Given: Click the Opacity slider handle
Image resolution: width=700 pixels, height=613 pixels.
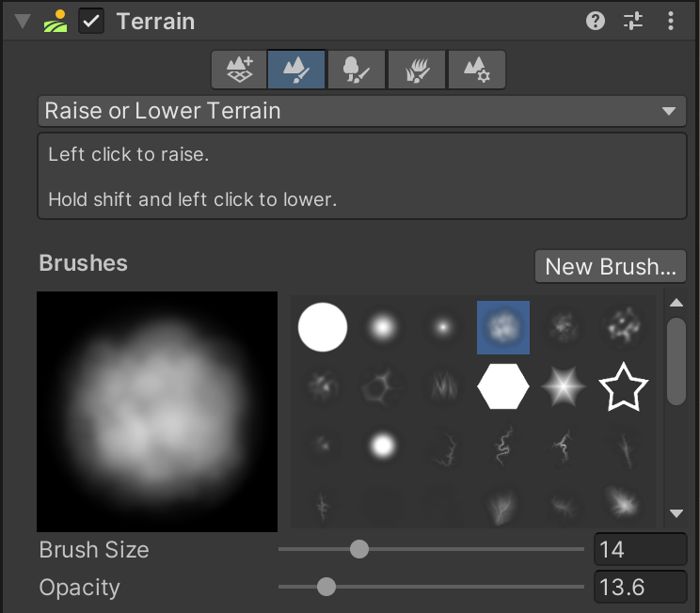Looking at the screenshot, I should click(x=326, y=587).
